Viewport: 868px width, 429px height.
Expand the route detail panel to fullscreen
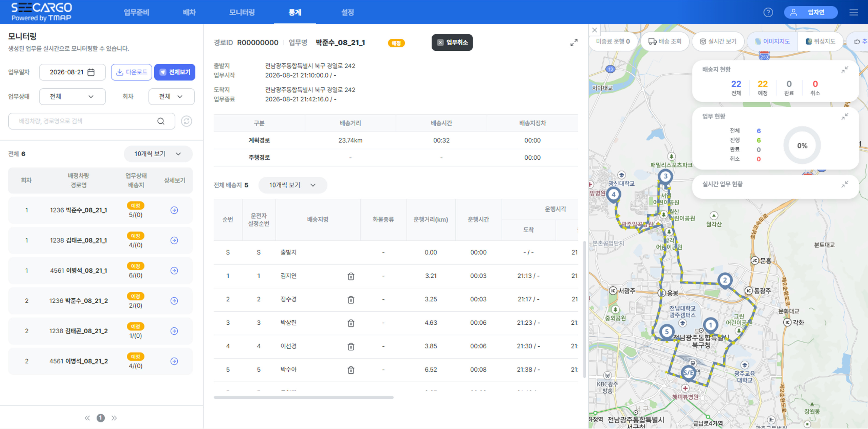[x=573, y=43]
